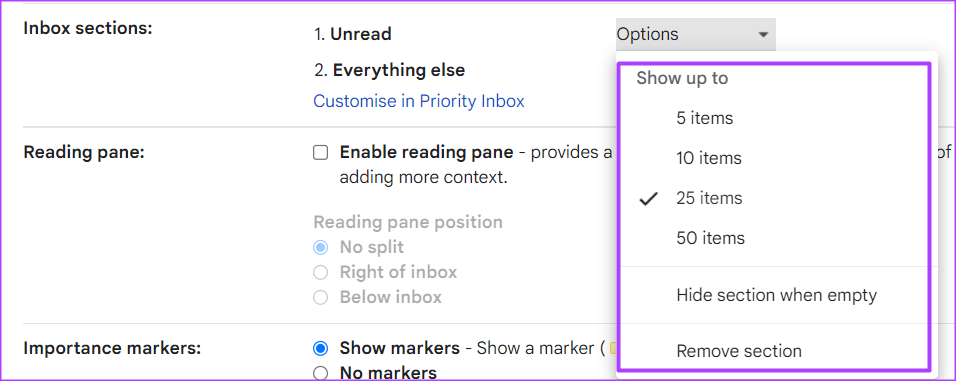The width and height of the screenshot is (956, 381).
Task: Select the Show markers radio button
Action: click(320, 348)
